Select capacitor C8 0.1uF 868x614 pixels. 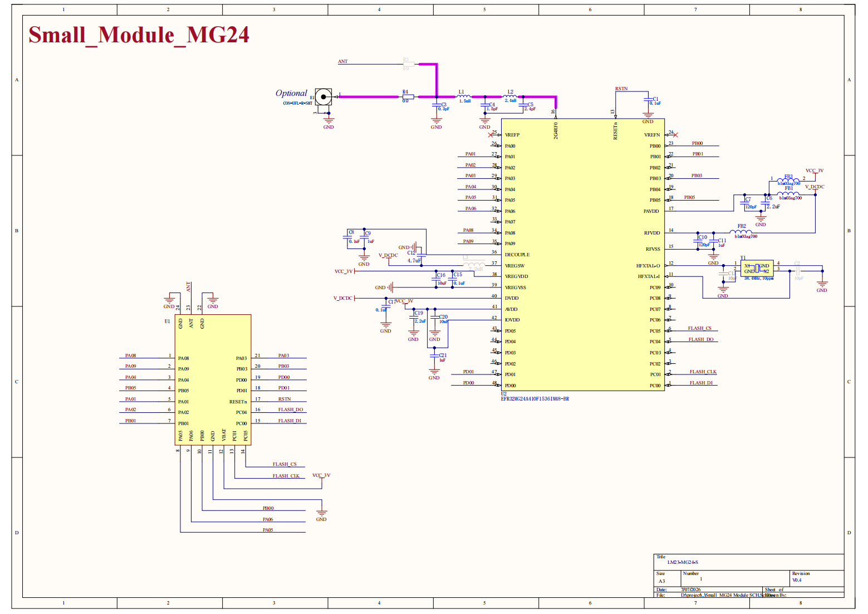pyautogui.click(x=349, y=237)
